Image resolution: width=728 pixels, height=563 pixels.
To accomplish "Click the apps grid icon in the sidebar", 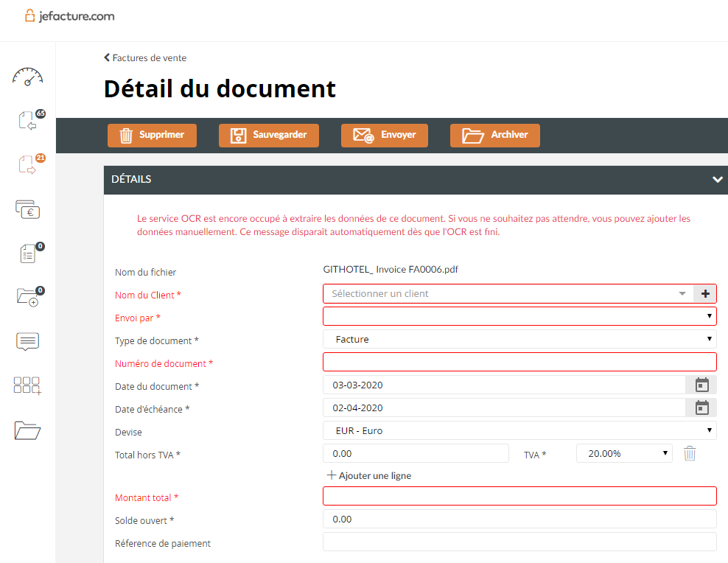I will 27,385.
